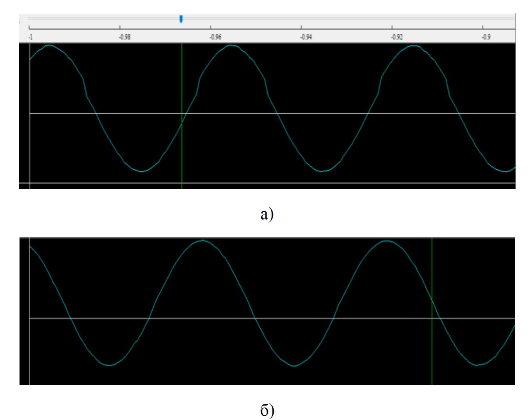Click the -1 label on the time ruler
Viewport: 530px width, 420px height.
31,37
